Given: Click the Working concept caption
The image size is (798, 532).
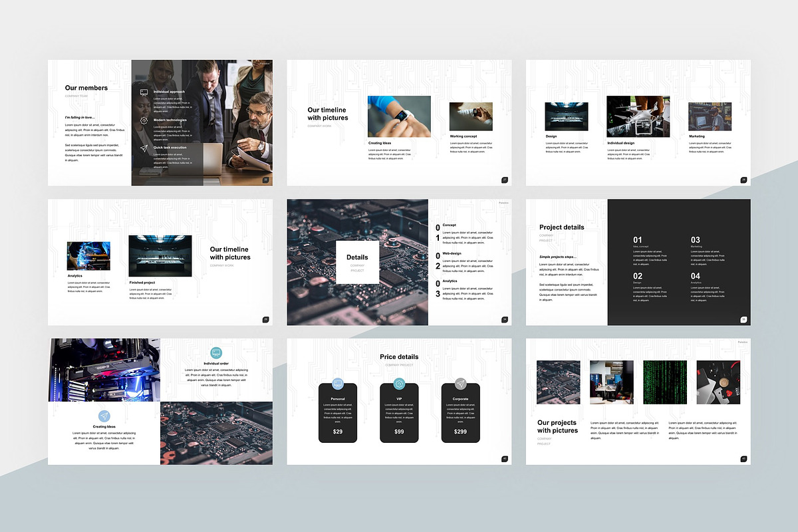Looking at the screenshot, I should click(464, 136).
